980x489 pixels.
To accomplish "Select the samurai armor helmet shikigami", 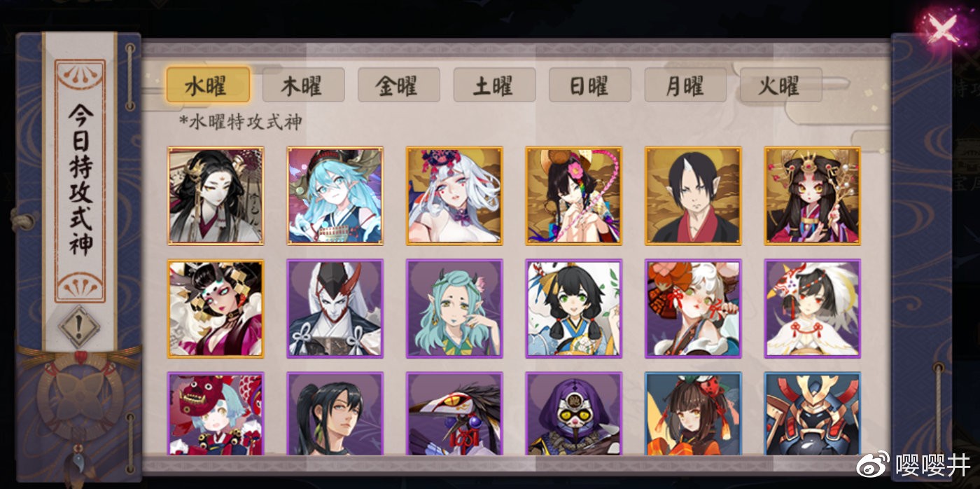I will click(812, 414).
